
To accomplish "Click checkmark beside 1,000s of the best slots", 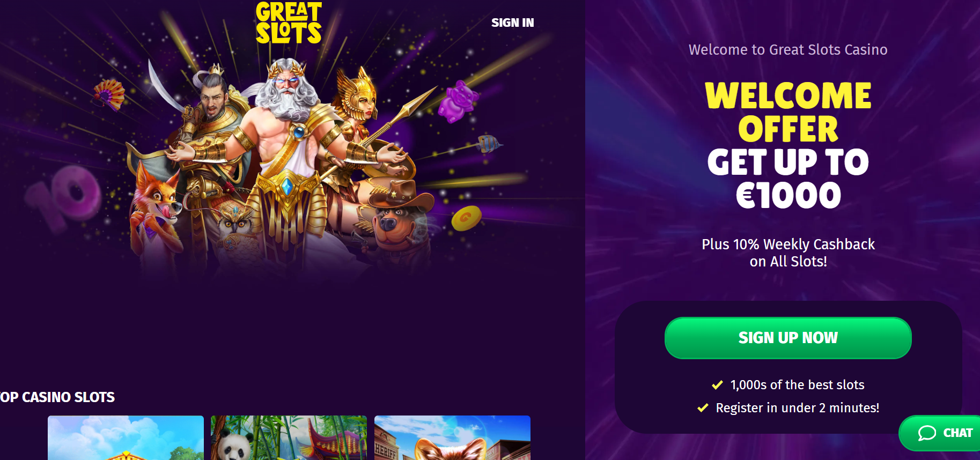I will click(717, 385).
